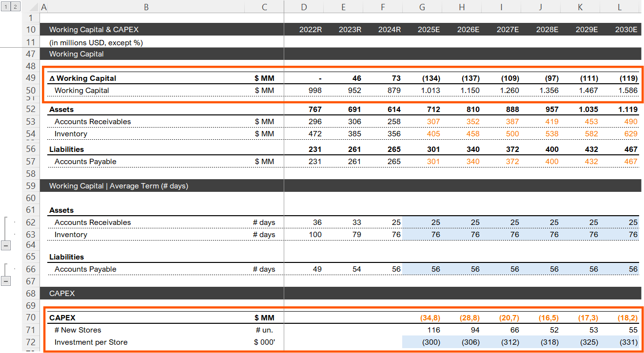Click the 2030E year header cell
This screenshot has height=353, width=644.
[x=625, y=29]
